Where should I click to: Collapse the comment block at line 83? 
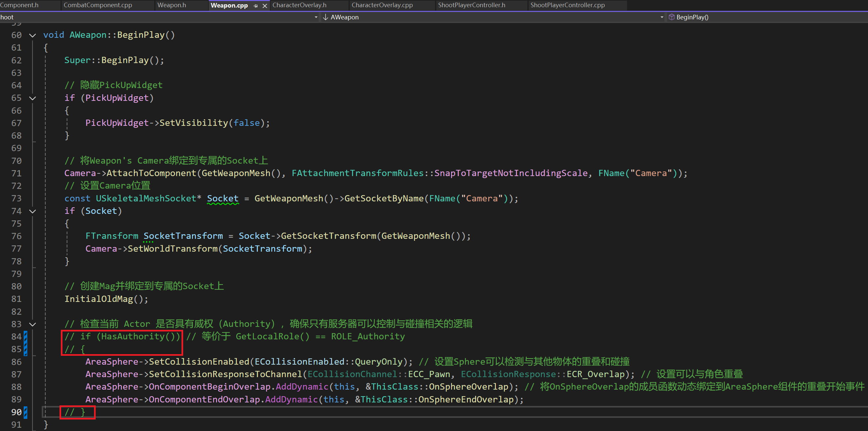(x=33, y=324)
